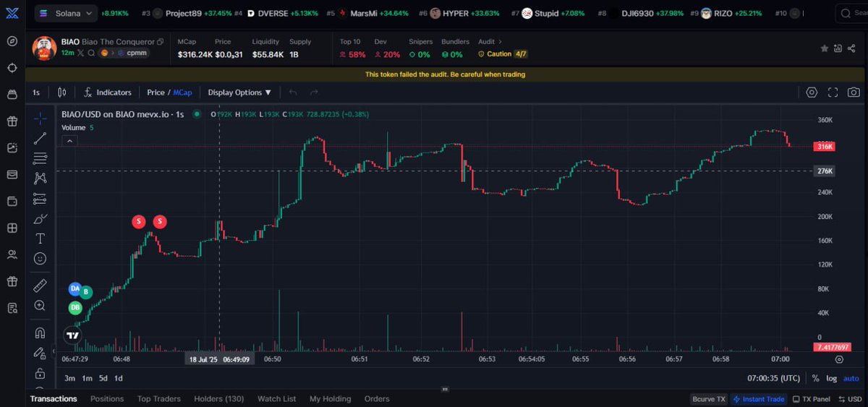Select the forecasting position tool
868x407 pixels.
coord(40,199)
